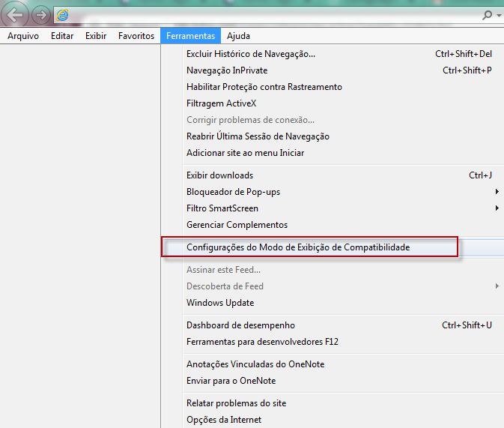Toggle Filtragem ActiveX
Image resolution: width=504 pixels, height=428 pixels.
tap(333, 103)
